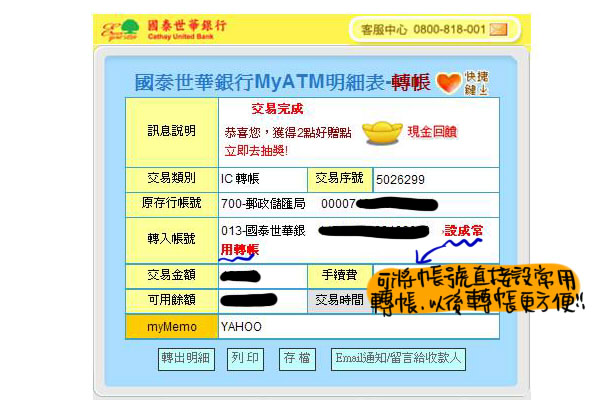Click the 轉出明細 button
The width and height of the screenshot is (600, 400).
[x=186, y=359]
